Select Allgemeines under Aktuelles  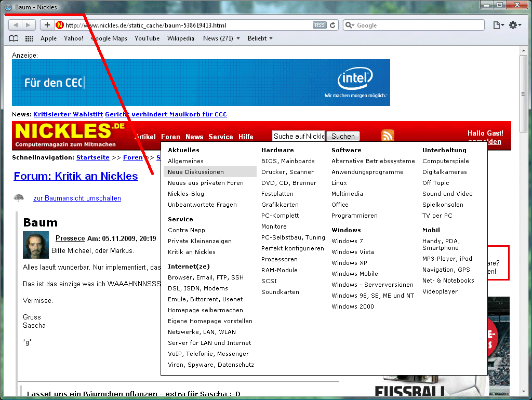point(185,161)
